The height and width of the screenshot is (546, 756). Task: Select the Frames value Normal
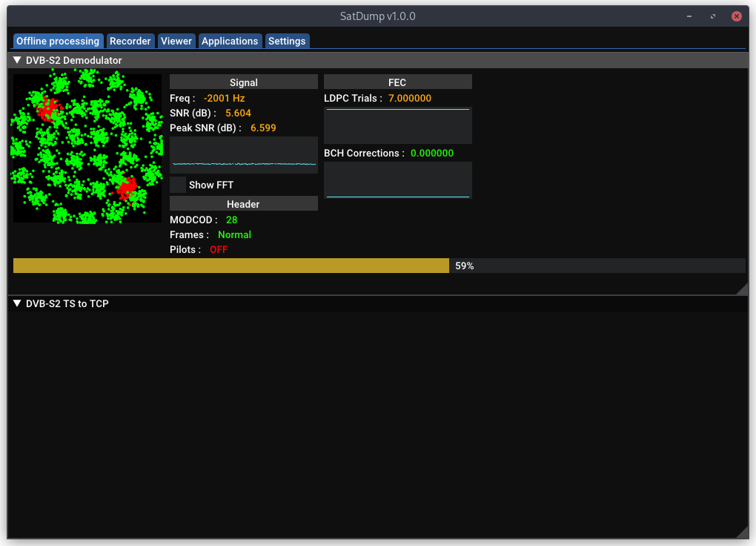[x=234, y=235]
